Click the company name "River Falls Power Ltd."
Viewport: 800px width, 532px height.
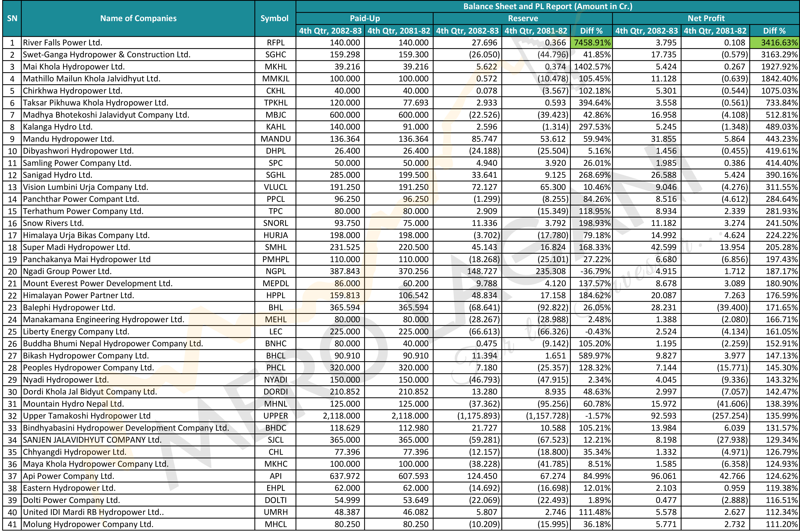click(x=63, y=43)
